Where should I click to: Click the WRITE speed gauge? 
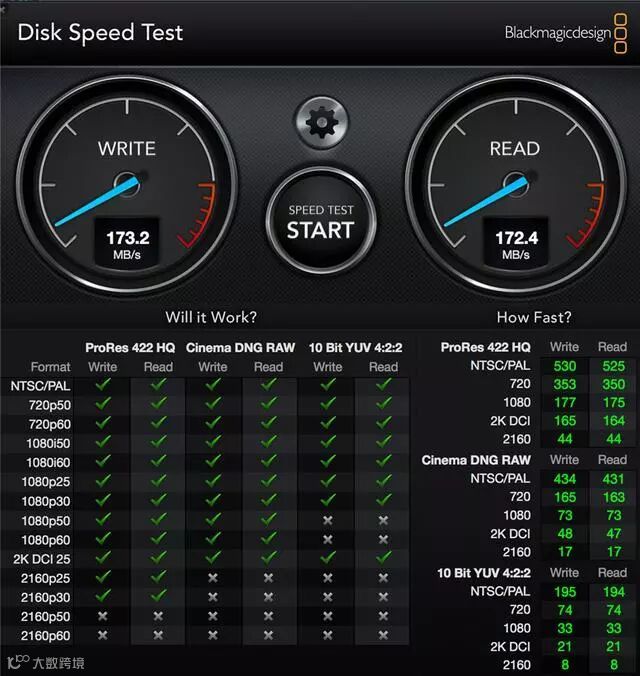pyautogui.click(x=127, y=185)
